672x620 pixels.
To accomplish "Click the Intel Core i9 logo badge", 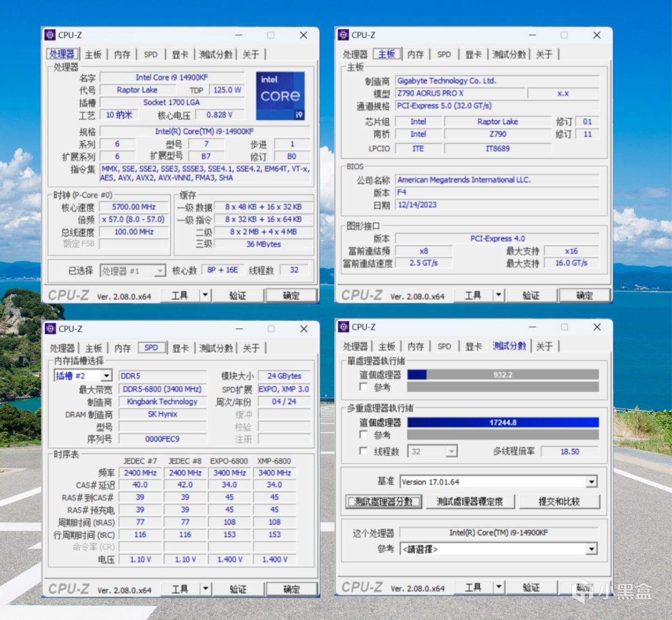I will 281,95.
